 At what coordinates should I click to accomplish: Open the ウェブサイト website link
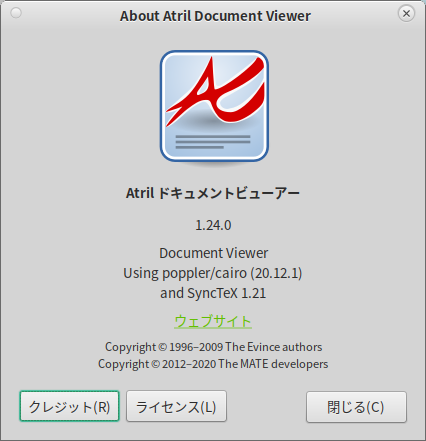tap(213, 322)
